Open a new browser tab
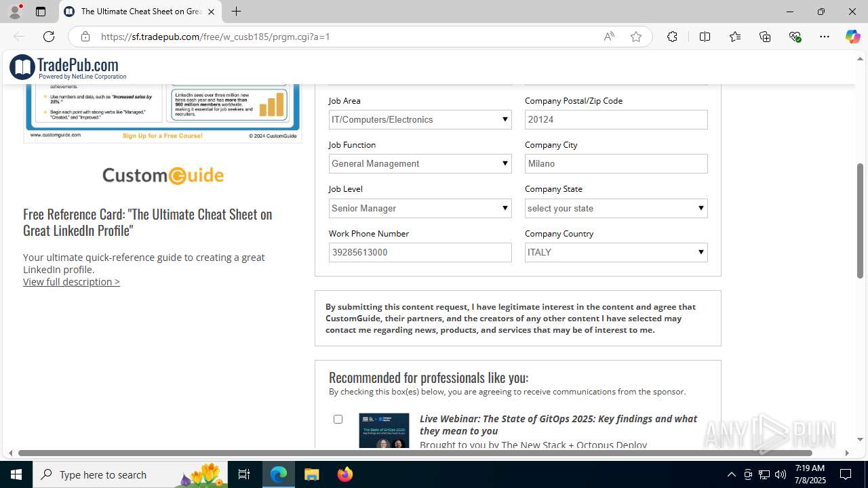 [236, 12]
